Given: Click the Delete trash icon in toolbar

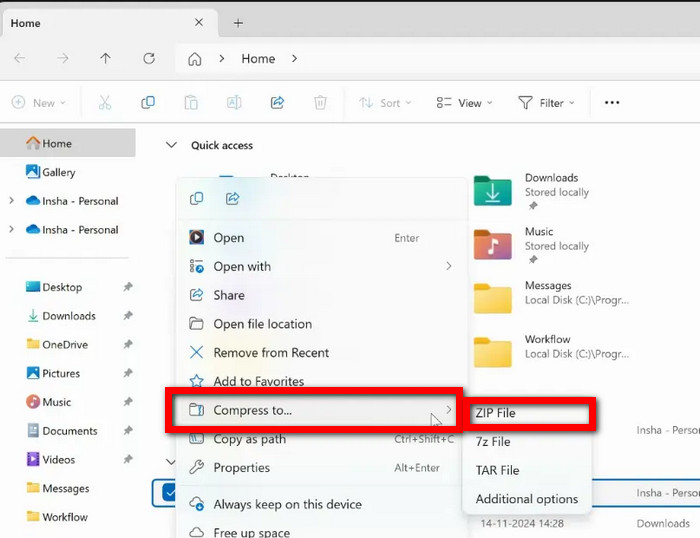Looking at the screenshot, I should tap(320, 103).
